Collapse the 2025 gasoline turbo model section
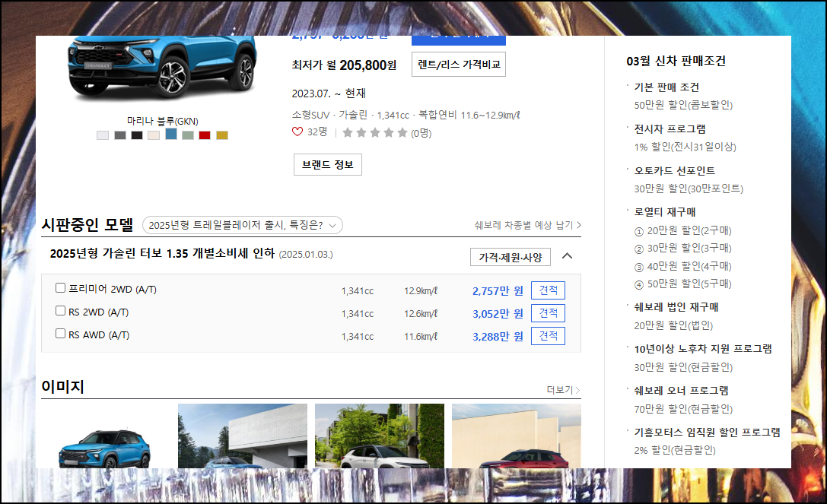 [567, 256]
